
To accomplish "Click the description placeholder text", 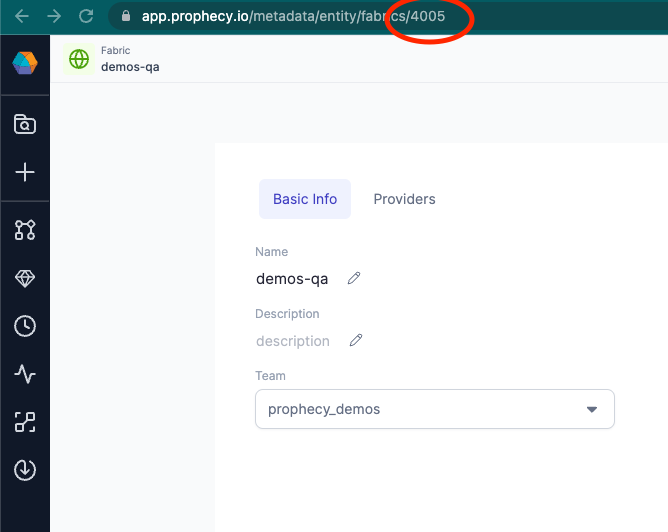I will click(x=293, y=341).
